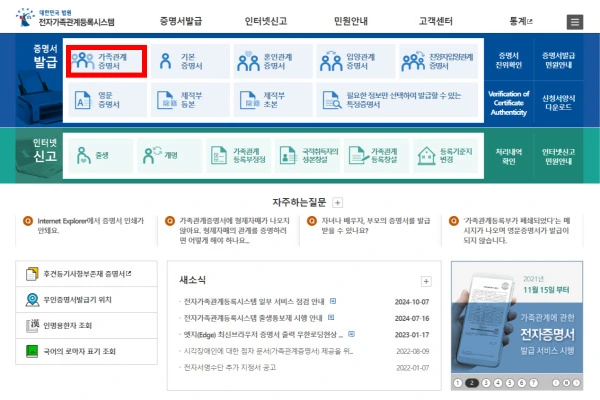600x400 pixels.
Task: Click the 제적부 등본 document icon
Action: [166, 100]
